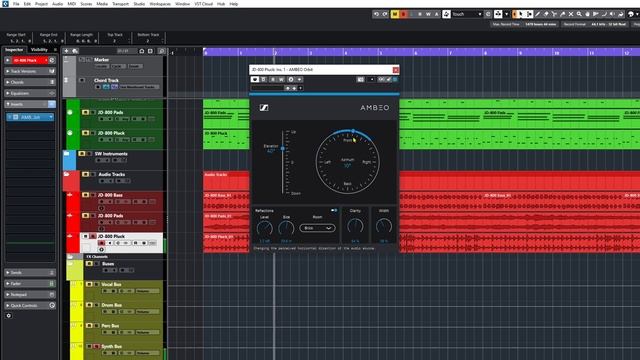Select the Split scissors tool
This screenshot has height=360, width=640.
(x=554, y=14)
